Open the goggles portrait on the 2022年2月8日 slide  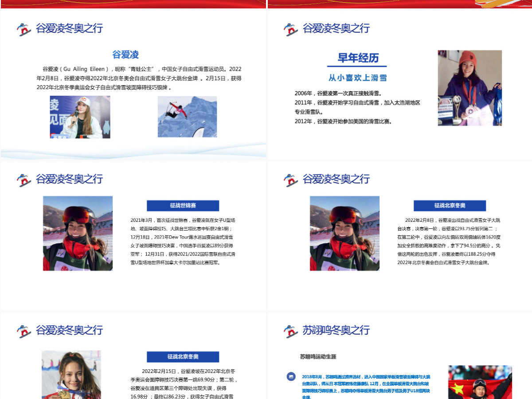tap(344, 233)
